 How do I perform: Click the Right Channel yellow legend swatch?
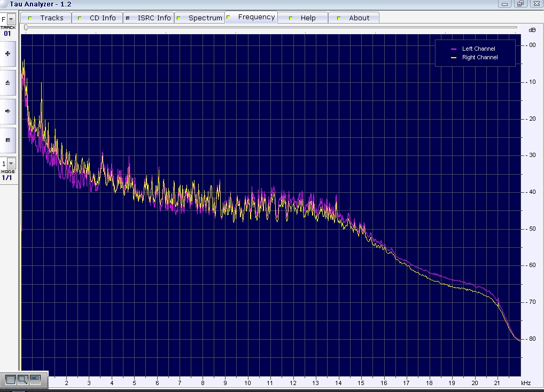coord(454,58)
